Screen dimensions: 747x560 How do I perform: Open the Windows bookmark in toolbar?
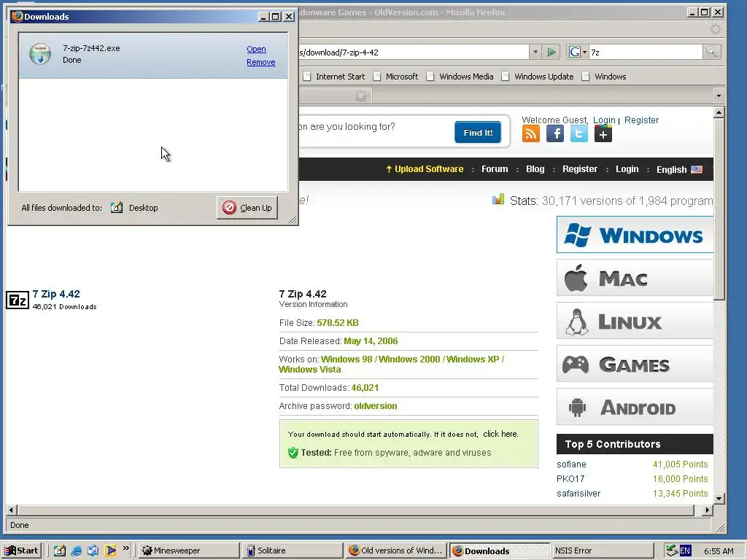[604, 76]
